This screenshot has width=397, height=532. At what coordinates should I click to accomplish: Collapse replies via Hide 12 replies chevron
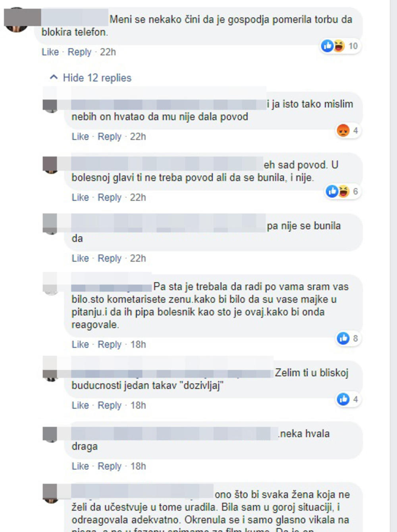(54, 77)
